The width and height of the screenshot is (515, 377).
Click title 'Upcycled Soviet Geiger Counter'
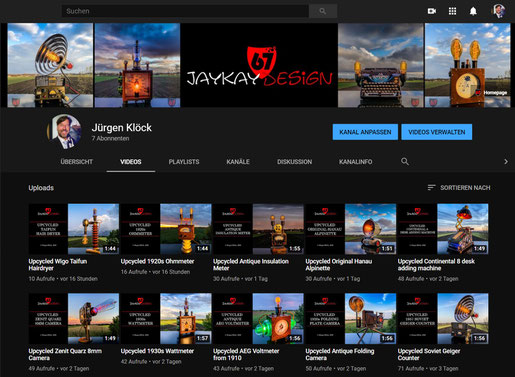pyautogui.click(x=429, y=354)
